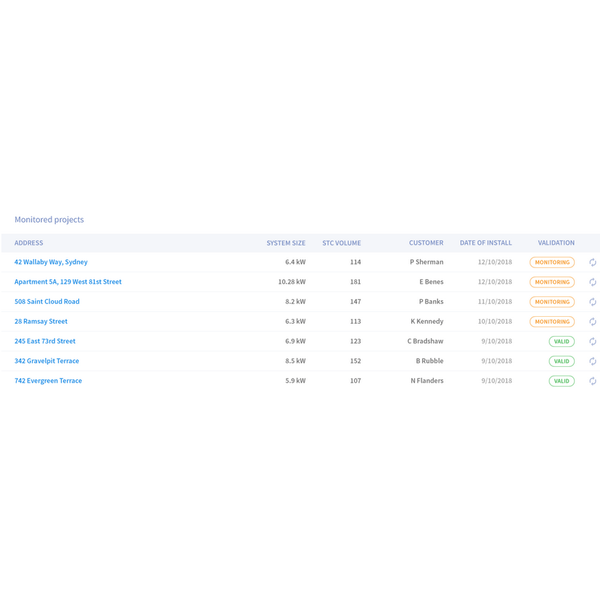Open the 42 Wallaby Way, Sydney project
600x600 pixels.
tap(51, 262)
